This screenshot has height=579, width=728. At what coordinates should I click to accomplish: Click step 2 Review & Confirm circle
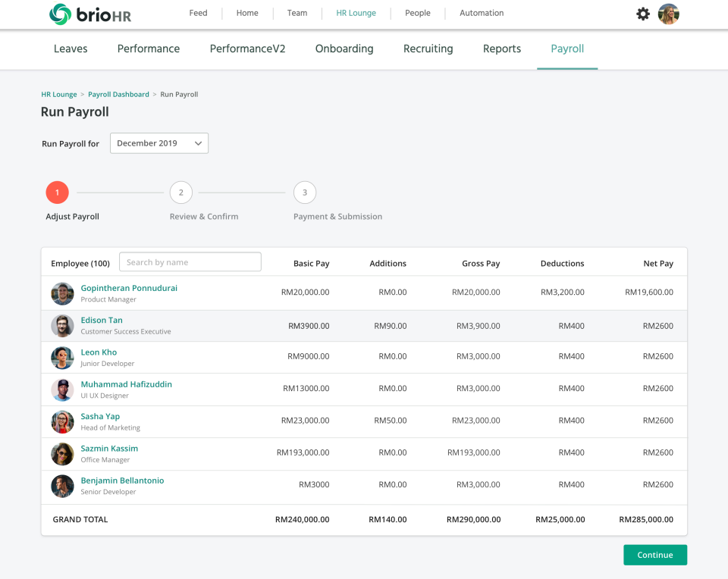[180, 192]
